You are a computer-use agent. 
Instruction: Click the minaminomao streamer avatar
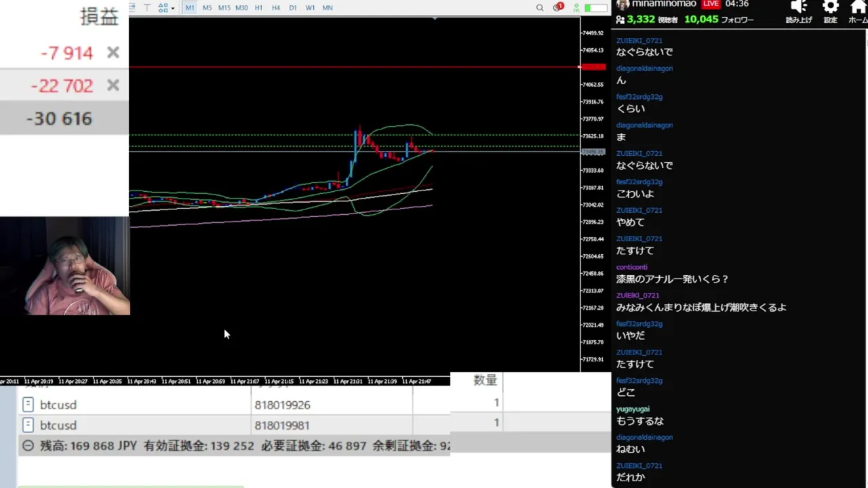(x=621, y=4)
